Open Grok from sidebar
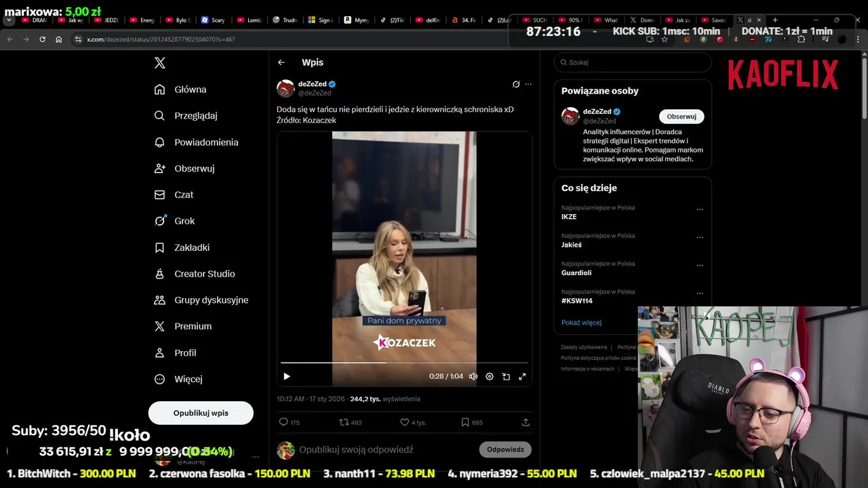Image resolution: width=868 pixels, height=488 pixels. tap(174, 221)
